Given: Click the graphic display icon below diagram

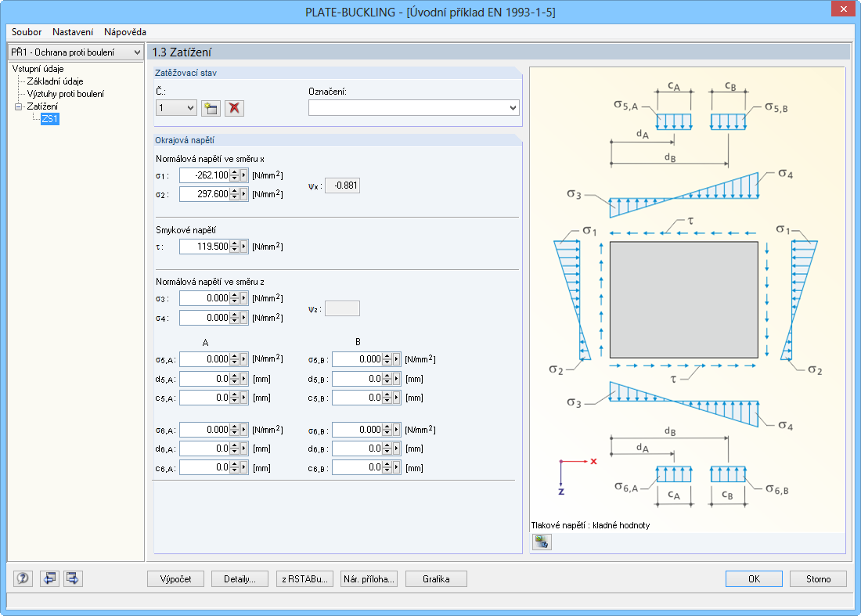Looking at the screenshot, I should [x=542, y=542].
